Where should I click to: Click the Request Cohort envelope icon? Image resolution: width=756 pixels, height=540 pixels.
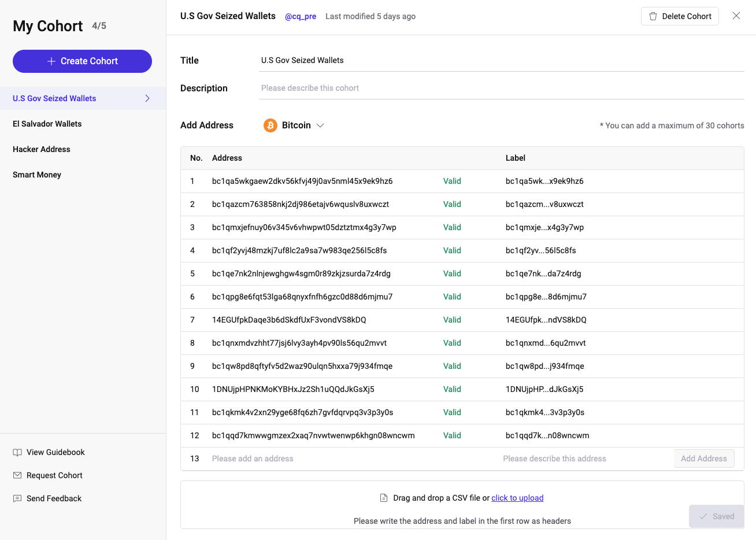[17, 475]
